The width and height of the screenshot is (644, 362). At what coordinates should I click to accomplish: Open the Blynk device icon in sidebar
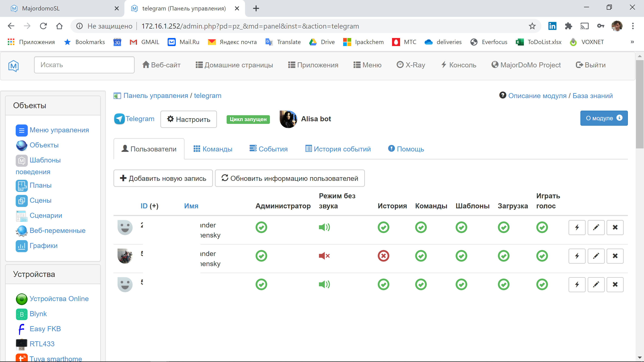22,314
